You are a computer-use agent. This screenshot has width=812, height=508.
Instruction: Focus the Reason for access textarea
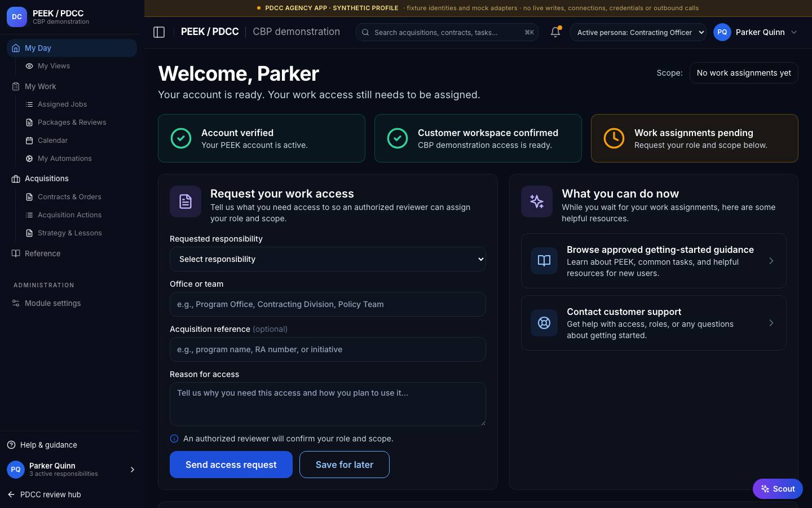click(x=328, y=404)
